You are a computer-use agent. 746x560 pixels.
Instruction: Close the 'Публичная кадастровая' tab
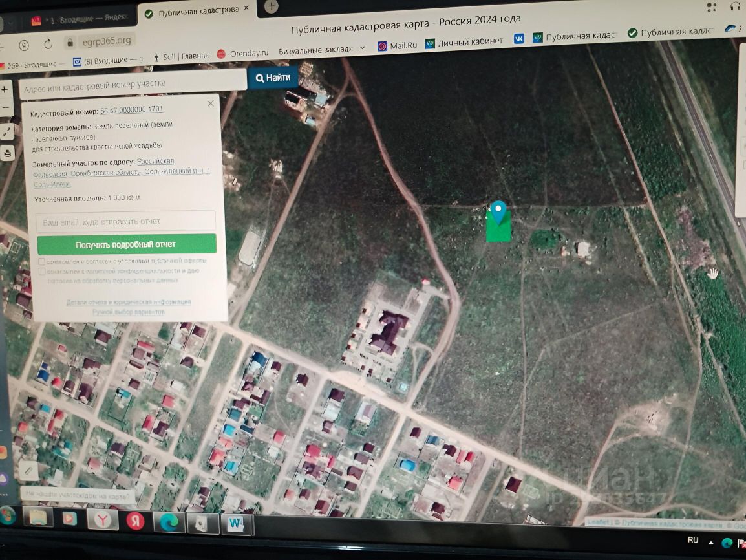[x=246, y=8]
